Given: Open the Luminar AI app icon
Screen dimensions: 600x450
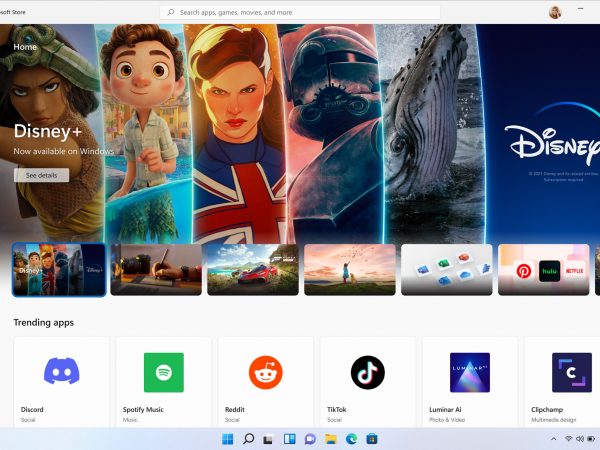Looking at the screenshot, I should pyautogui.click(x=470, y=372).
